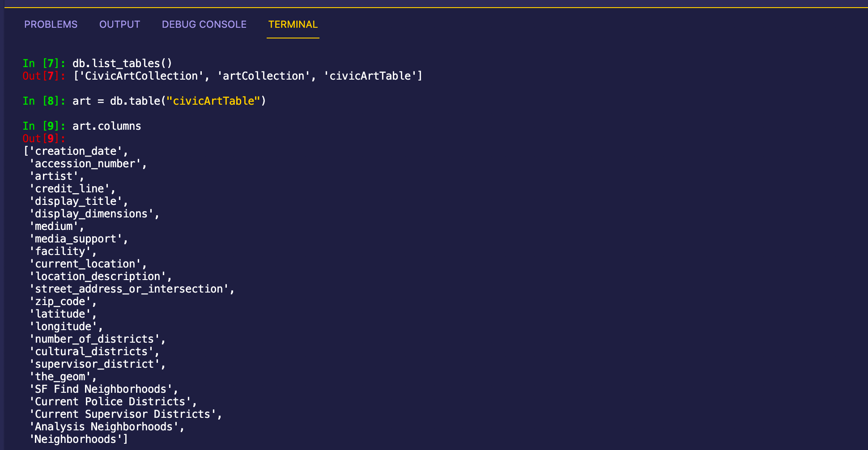The image size is (868, 450).
Task: Click 'CivicArtCollection' in the Out[7] list
Action: 141,76
